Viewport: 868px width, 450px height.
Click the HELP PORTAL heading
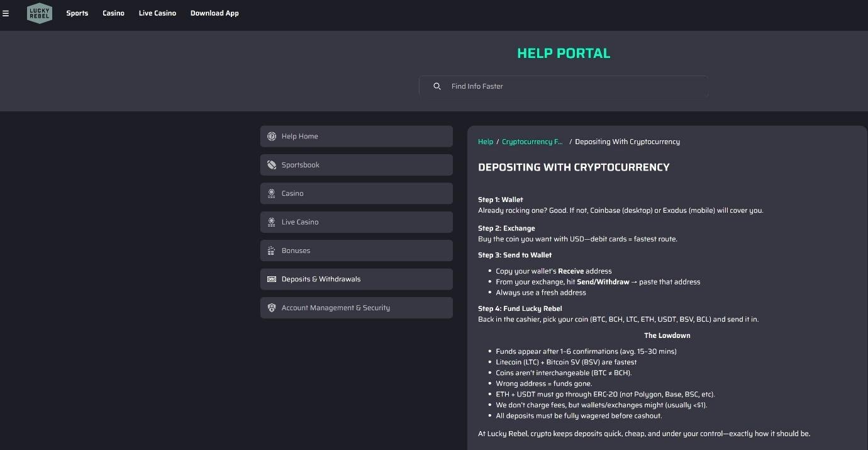click(564, 53)
